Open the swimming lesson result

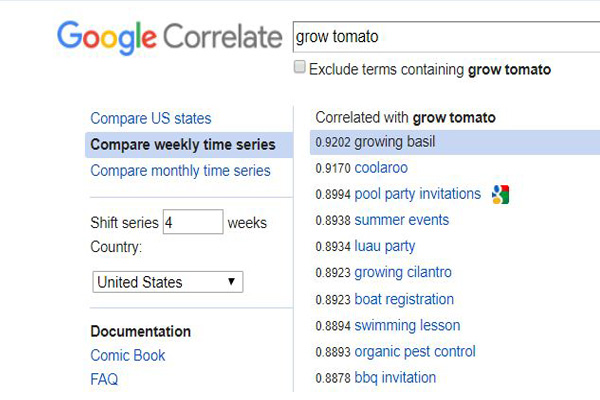pyautogui.click(x=407, y=325)
